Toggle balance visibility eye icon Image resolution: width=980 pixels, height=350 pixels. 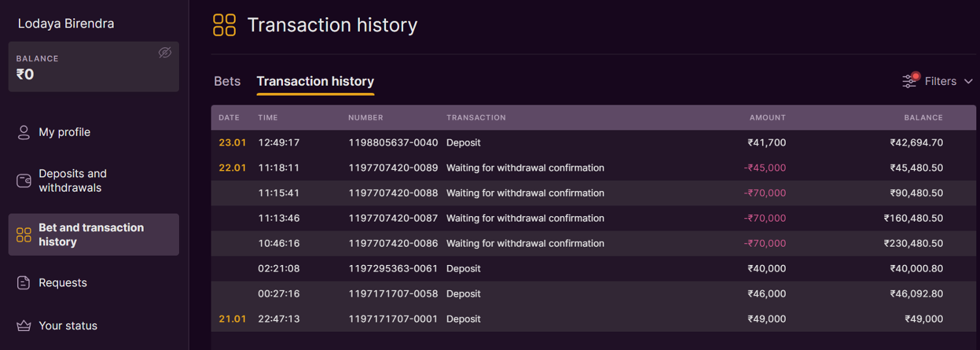tap(165, 52)
